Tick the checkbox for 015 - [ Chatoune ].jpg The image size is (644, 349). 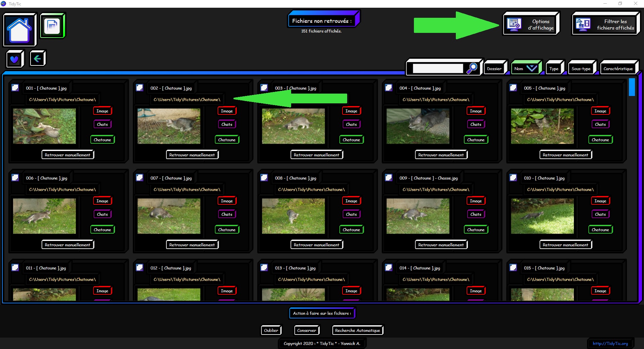(513, 267)
